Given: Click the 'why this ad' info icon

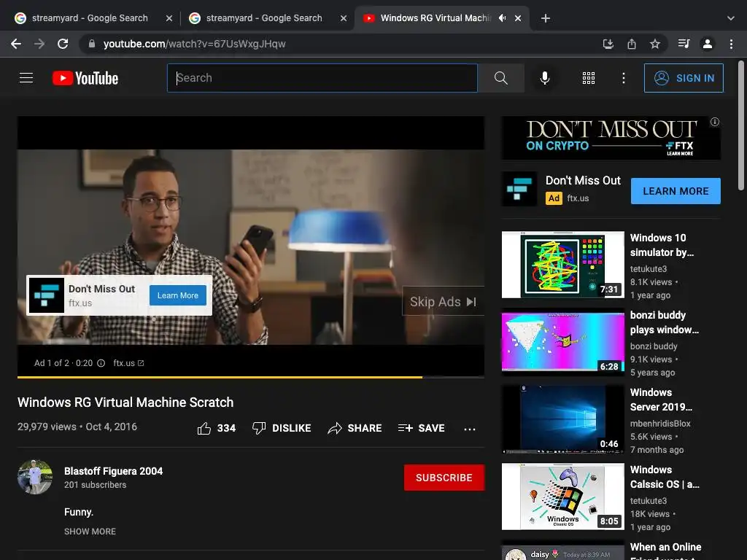Looking at the screenshot, I should 101,363.
